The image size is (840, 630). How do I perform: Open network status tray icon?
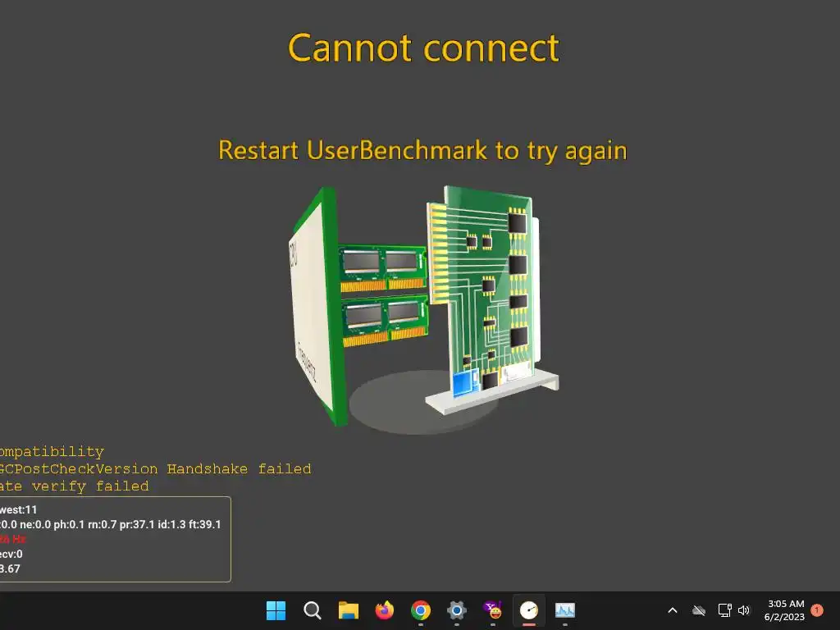(725, 610)
